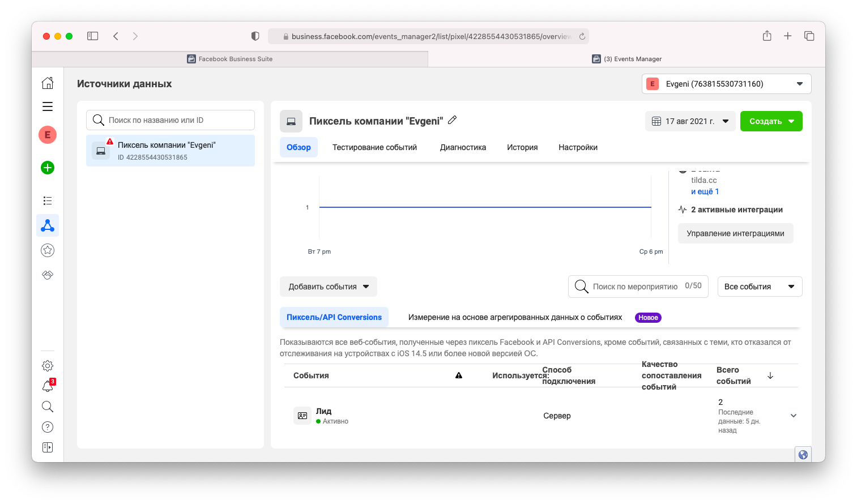Switch to the Обзор tab

[299, 147]
